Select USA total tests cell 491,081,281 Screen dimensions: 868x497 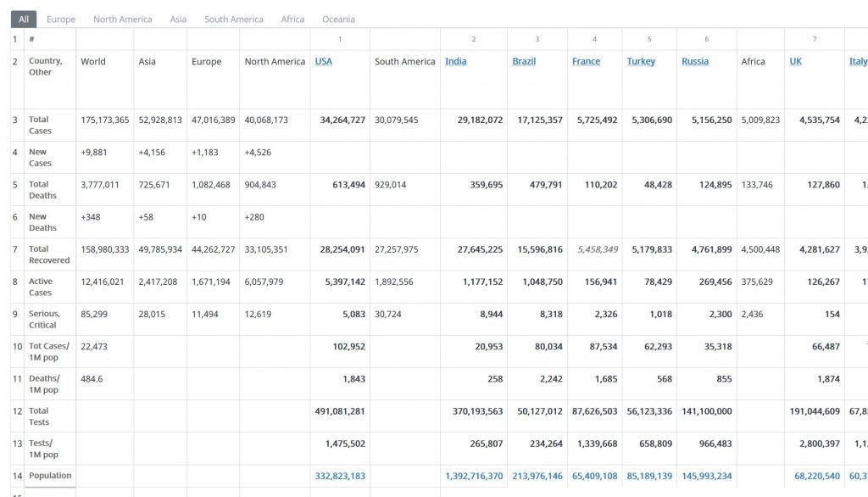[340, 411]
